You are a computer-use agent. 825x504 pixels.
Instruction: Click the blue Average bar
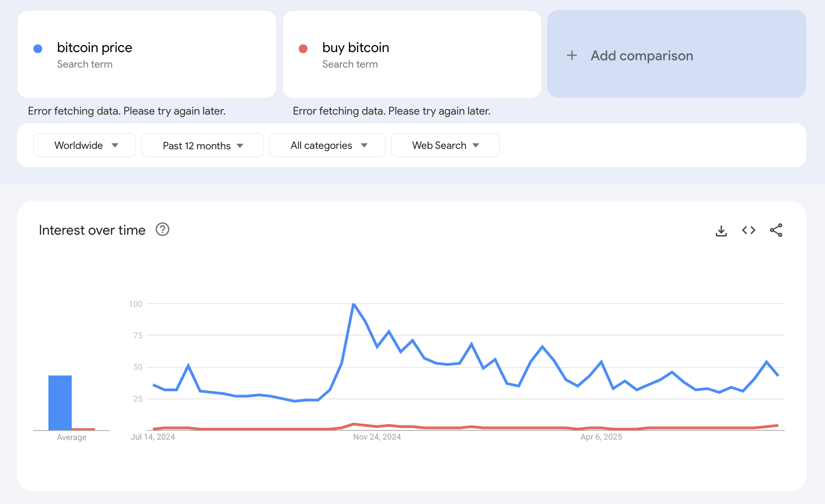pos(60,403)
